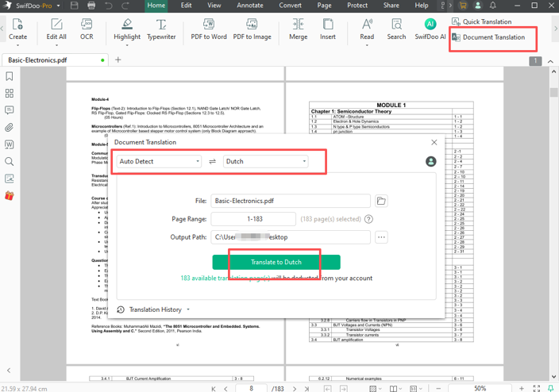Viewport: 559px width, 392px height.
Task: Open the Merge tool
Action: (299, 29)
